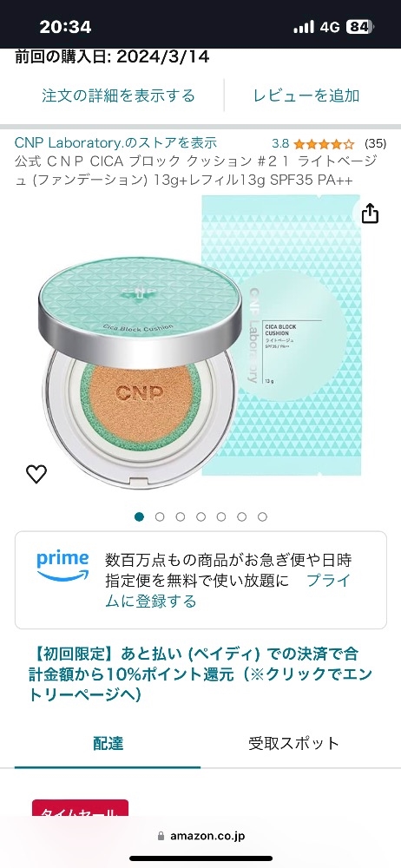Select the first filled carousel dot
The image size is (401, 868).
(139, 516)
